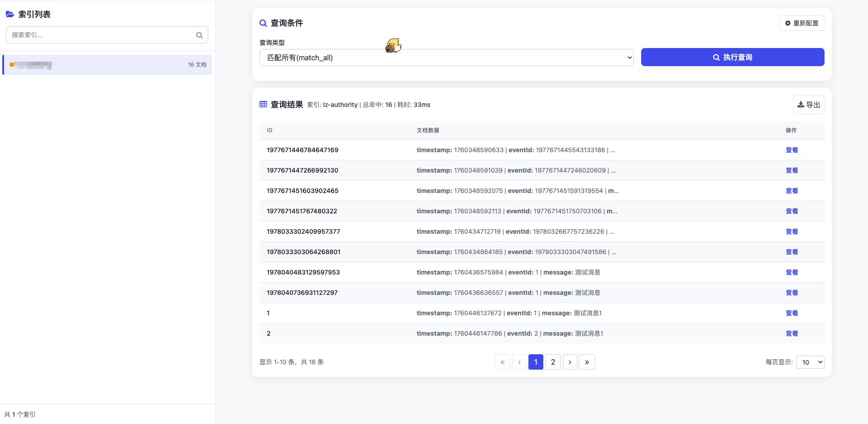
Task: Click the orange status dot on the index entry
Action: 12,64
